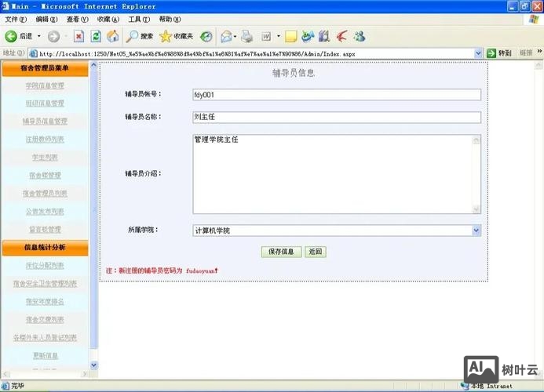
Task: Click the sidebar scroll up arrow
Action: [93, 65]
